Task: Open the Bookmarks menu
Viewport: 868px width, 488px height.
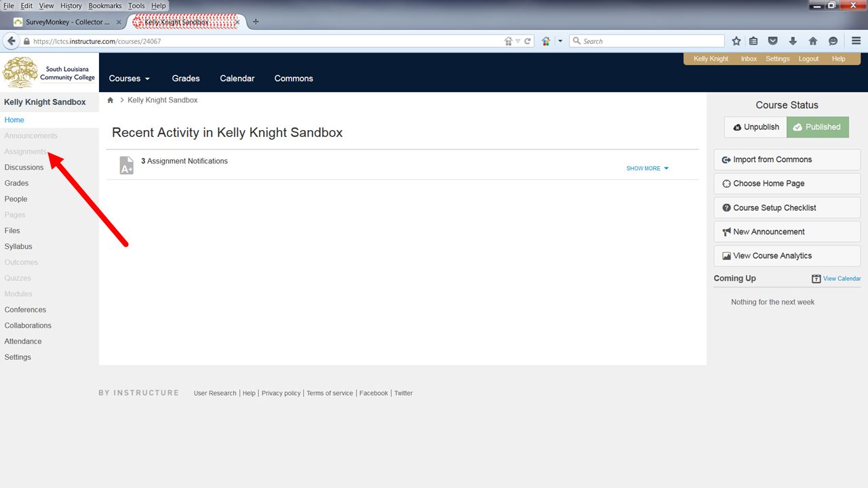Action: [x=105, y=5]
